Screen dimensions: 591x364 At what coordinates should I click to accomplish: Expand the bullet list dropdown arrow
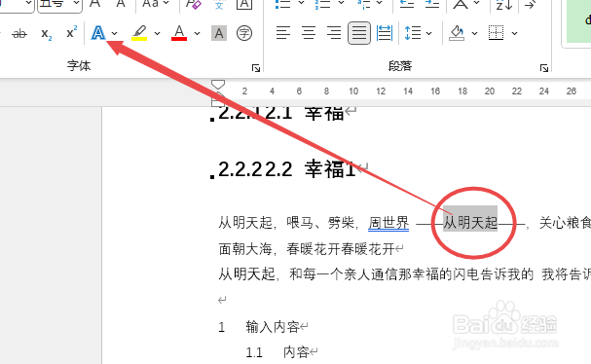[x=301, y=3]
